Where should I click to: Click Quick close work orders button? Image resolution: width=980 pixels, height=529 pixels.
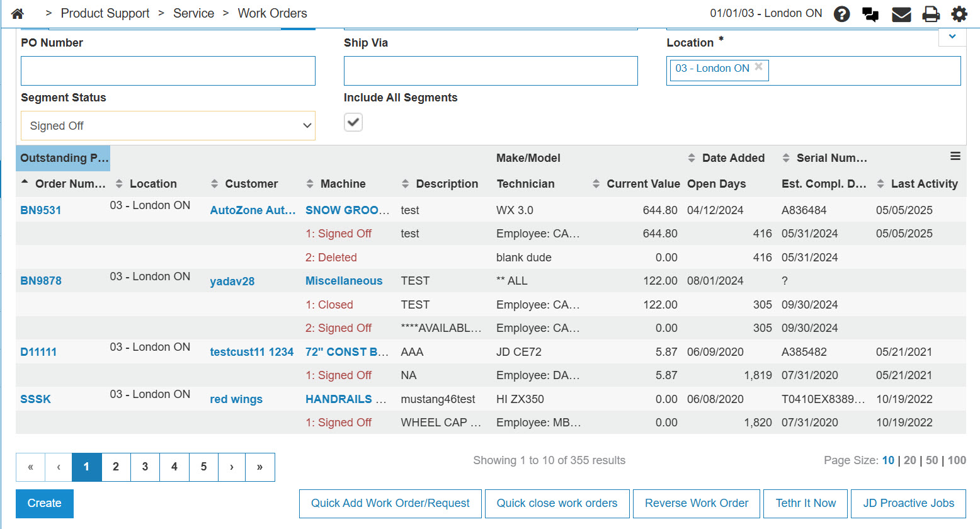557,503
